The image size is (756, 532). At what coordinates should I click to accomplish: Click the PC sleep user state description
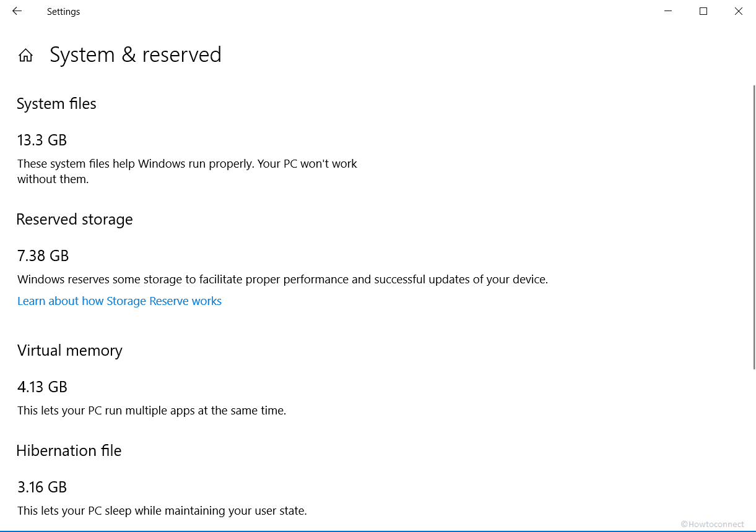[x=162, y=511]
